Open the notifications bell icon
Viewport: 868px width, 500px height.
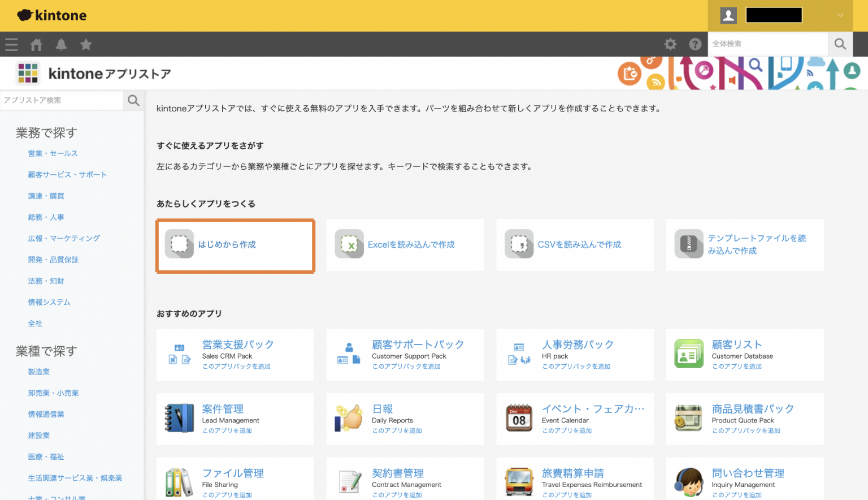point(61,44)
